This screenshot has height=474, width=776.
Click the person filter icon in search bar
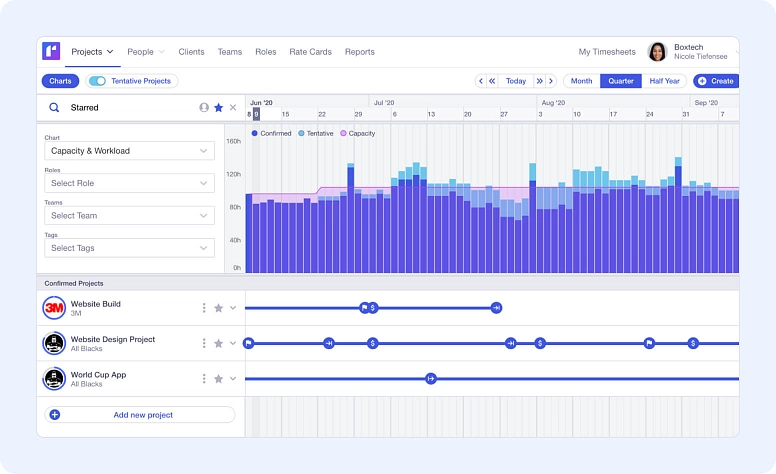coord(204,107)
